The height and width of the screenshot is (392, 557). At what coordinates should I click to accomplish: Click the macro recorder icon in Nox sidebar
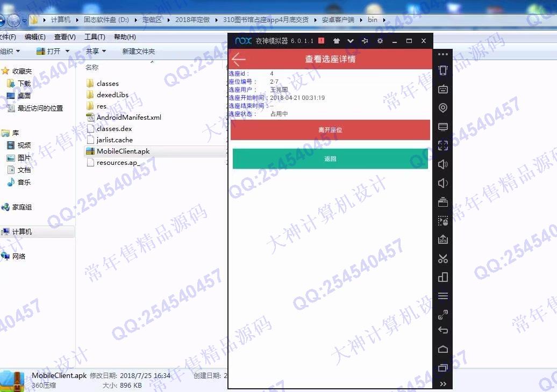(x=443, y=221)
